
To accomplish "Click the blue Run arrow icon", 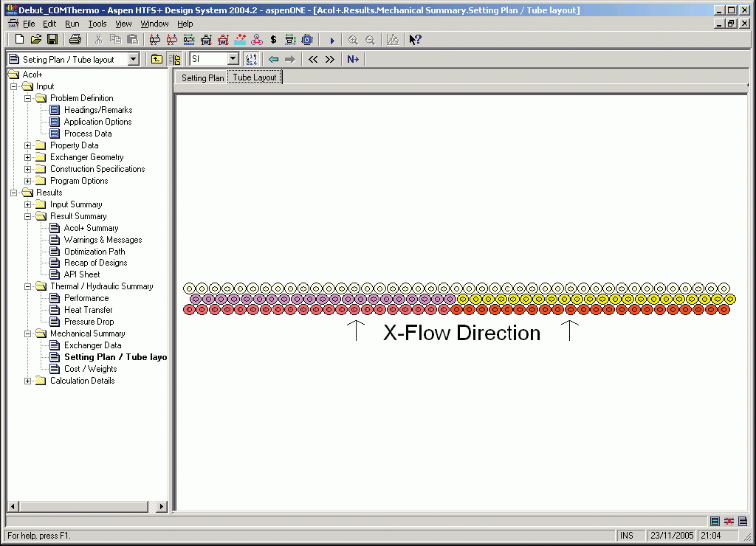I will (331, 40).
